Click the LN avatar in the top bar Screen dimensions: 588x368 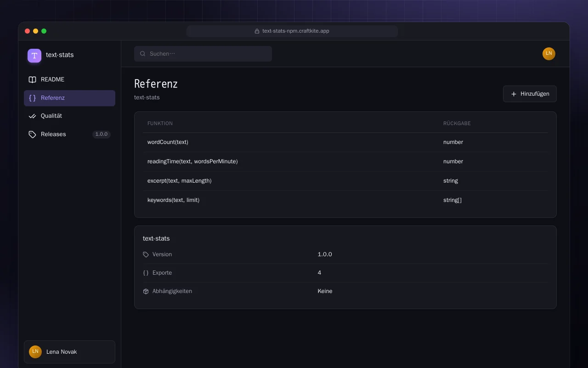click(549, 54)
